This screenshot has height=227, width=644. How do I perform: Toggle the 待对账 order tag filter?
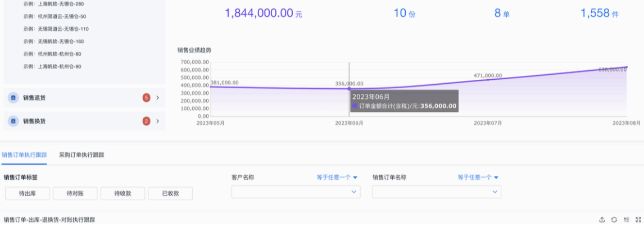pyautogui.click(x=75, y=193)
